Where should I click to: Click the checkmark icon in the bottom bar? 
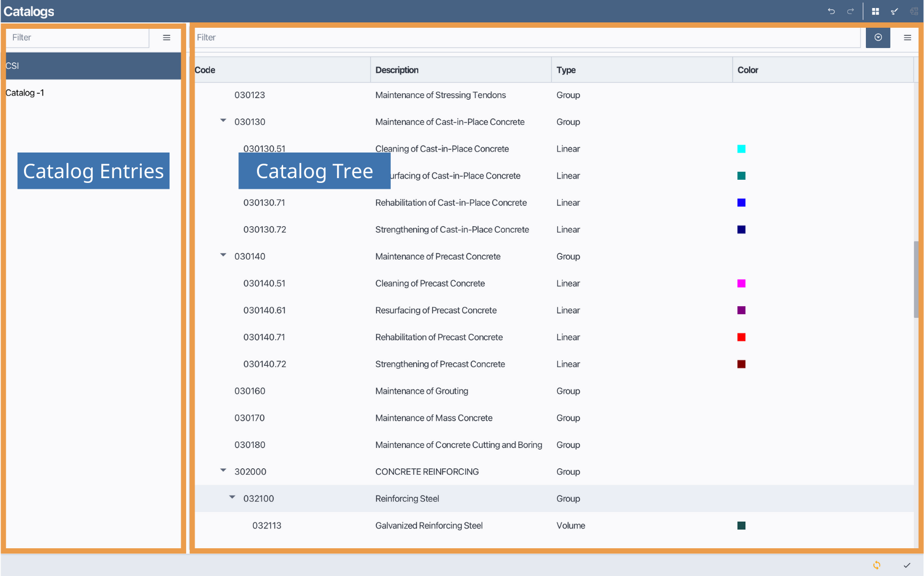(x=907, y=564)
